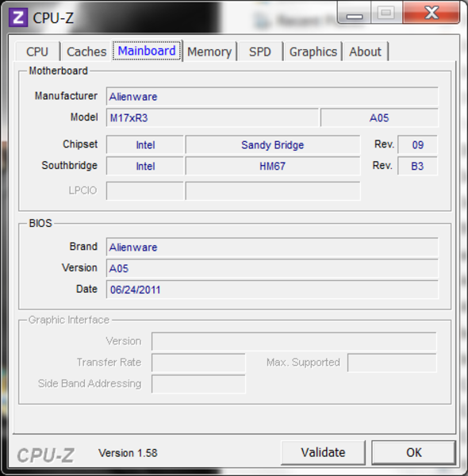Minimize the CPU-Z window
Image resolution: width=468 pixels, height=476 pixels.
(x=355, y=13)
